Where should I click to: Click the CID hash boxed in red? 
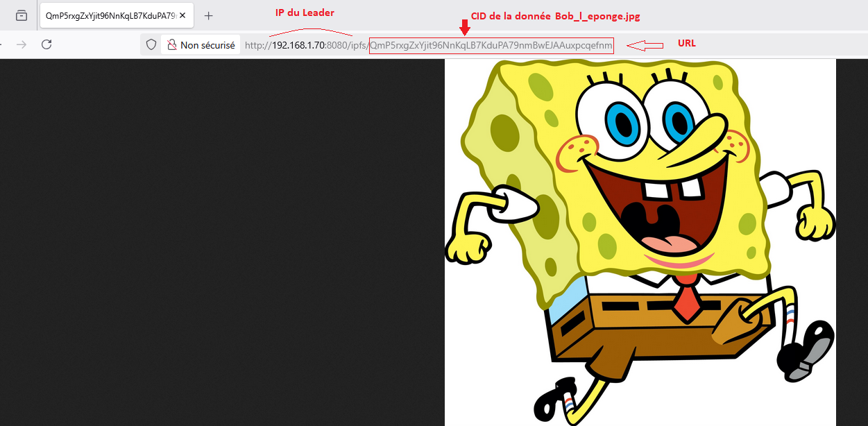click(x=491, y=46)
